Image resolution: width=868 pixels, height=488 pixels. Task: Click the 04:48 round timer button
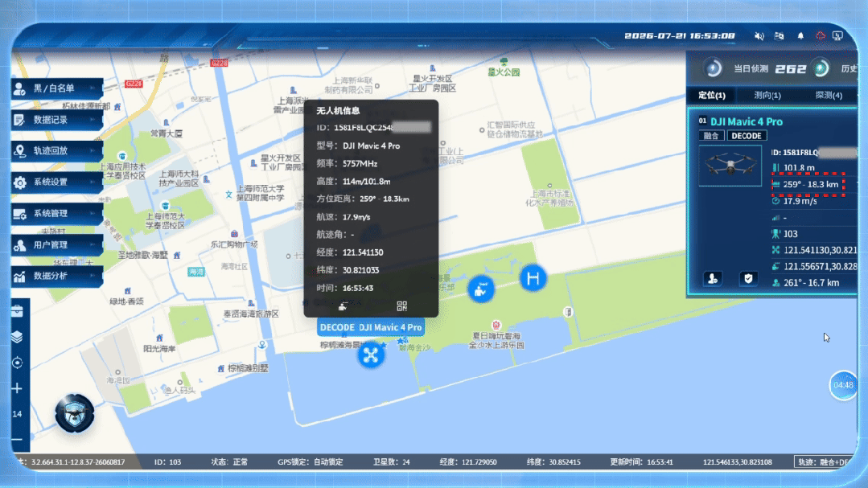click(x=843, y=385)
